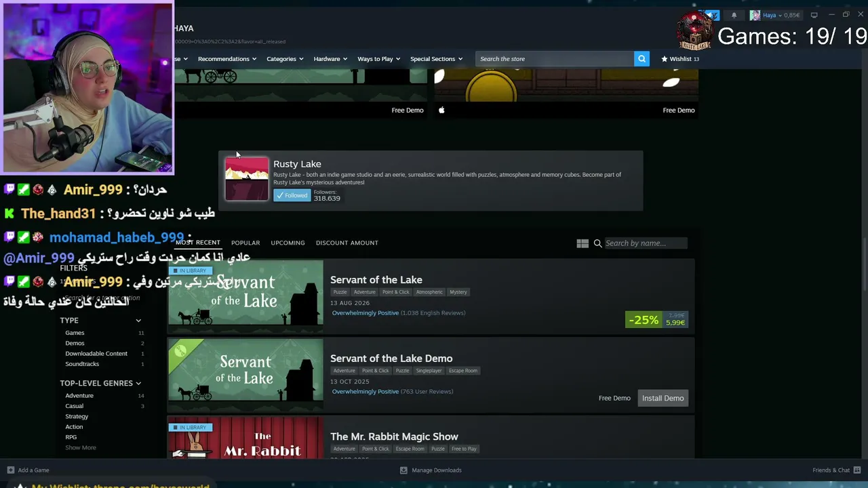
Task: Filter by Demos type
Action: (x=75, y=343)
